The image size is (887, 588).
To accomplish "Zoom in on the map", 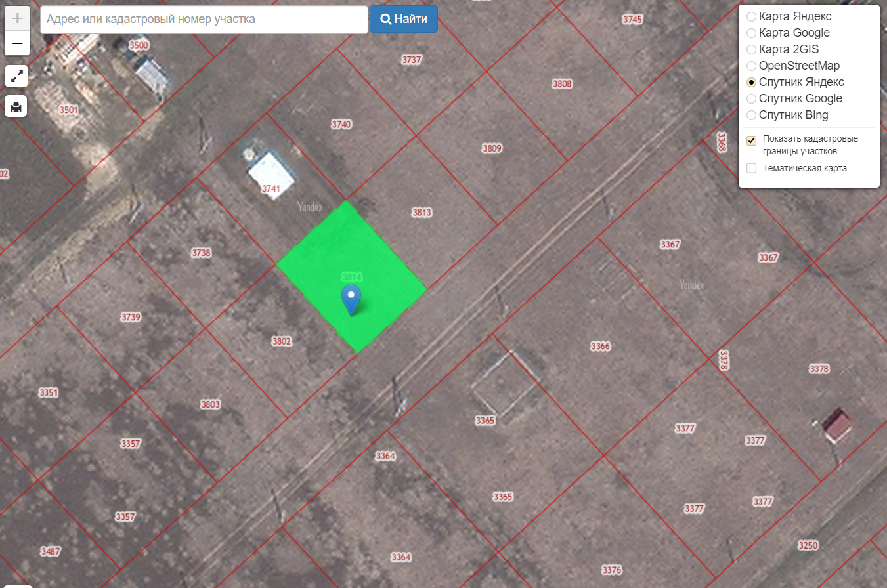I will tap(17, 18).
